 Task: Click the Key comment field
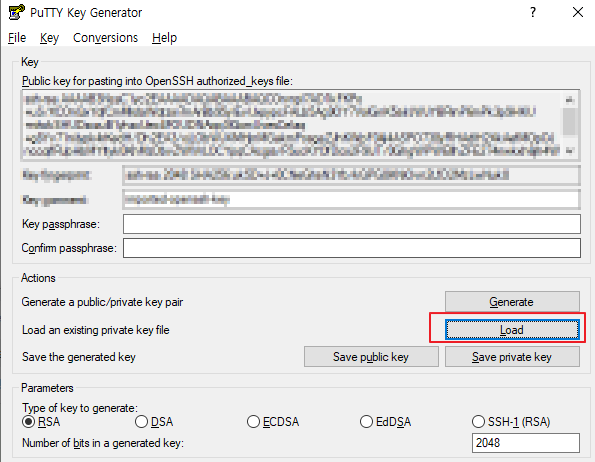352,200
